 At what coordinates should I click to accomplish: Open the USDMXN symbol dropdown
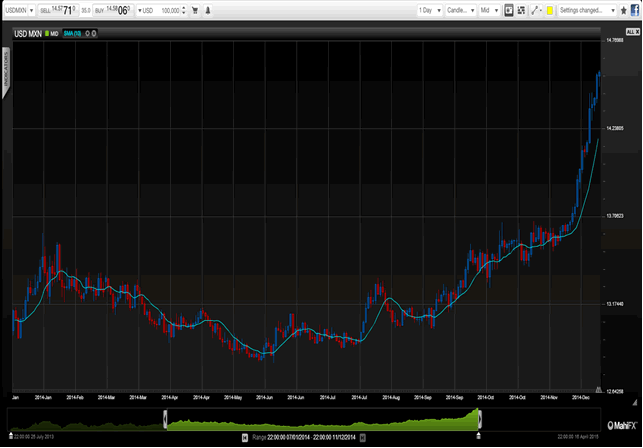tap(19, 10)
